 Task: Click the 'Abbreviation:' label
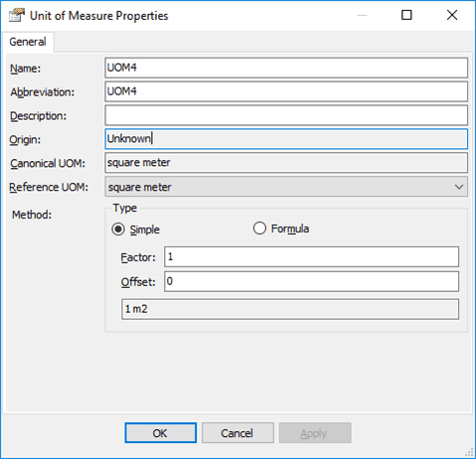coord(43,92)
